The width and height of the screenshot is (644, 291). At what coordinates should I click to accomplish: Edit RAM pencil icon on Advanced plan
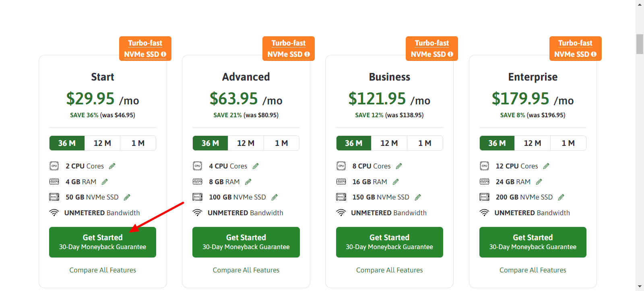coord(248,182)
